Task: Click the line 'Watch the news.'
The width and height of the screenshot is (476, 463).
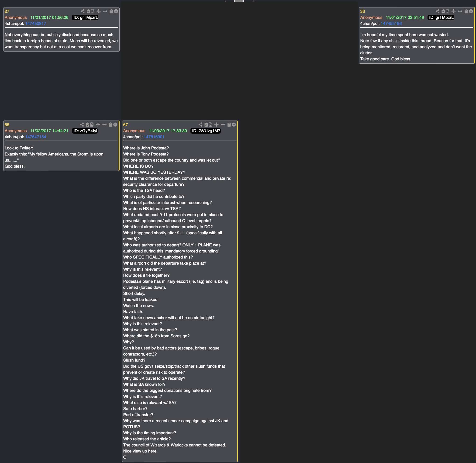Action: tap(138, 306)
